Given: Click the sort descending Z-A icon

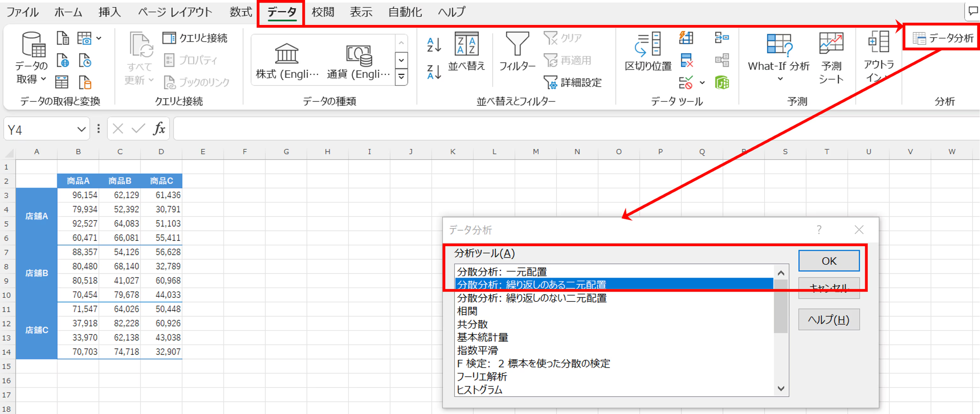Looking at the screenshot, I should click(x=434, y=72).
